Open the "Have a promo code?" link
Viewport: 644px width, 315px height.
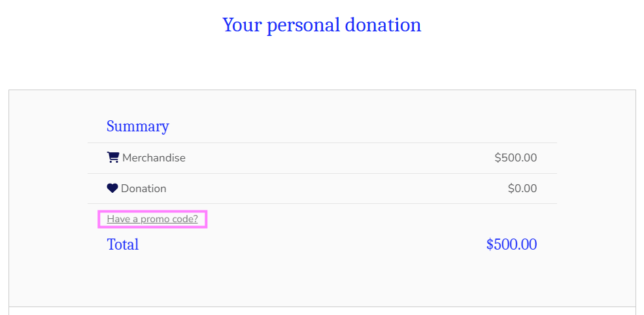[152, 219]
